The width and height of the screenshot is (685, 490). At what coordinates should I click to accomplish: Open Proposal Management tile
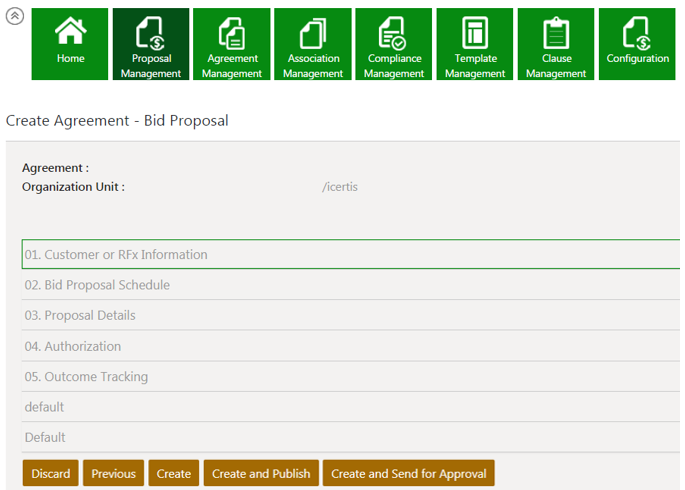tap(151, 44)
